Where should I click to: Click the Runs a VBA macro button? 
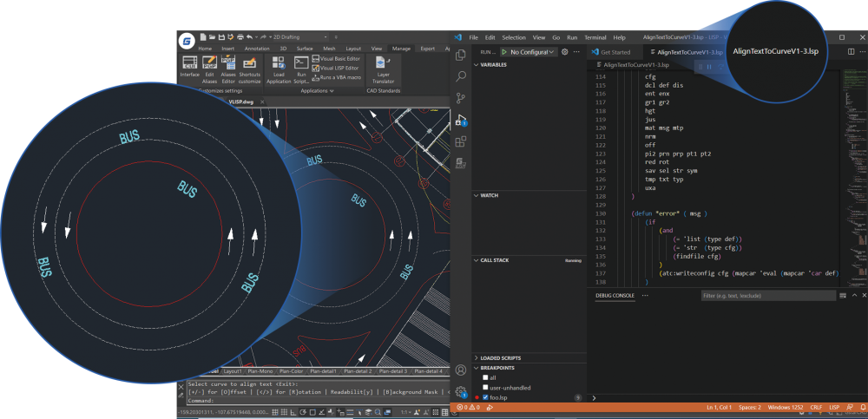[x=337, y=77]
